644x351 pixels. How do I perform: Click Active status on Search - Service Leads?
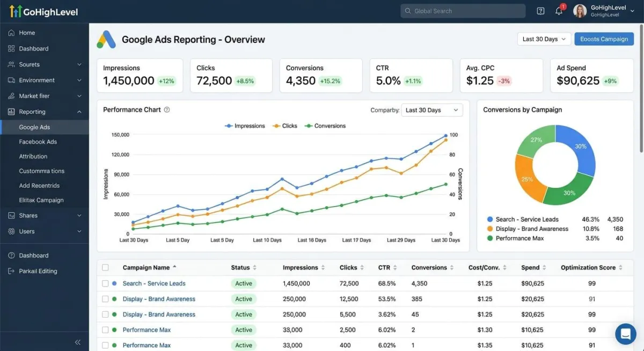[243, 283]
